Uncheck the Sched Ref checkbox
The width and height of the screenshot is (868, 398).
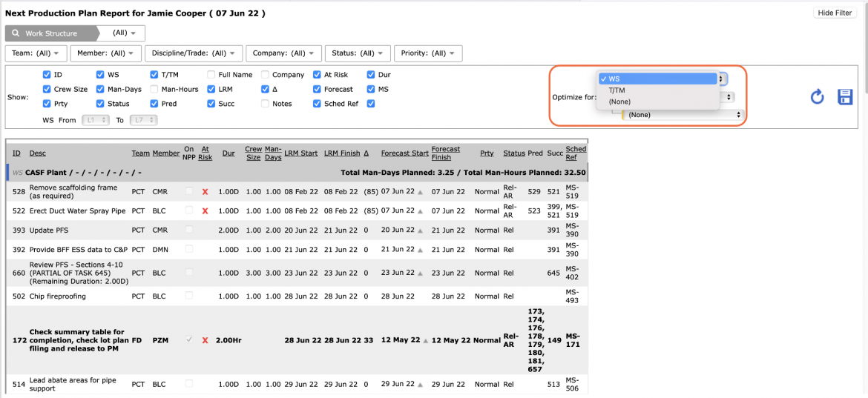tap(318, 103)
